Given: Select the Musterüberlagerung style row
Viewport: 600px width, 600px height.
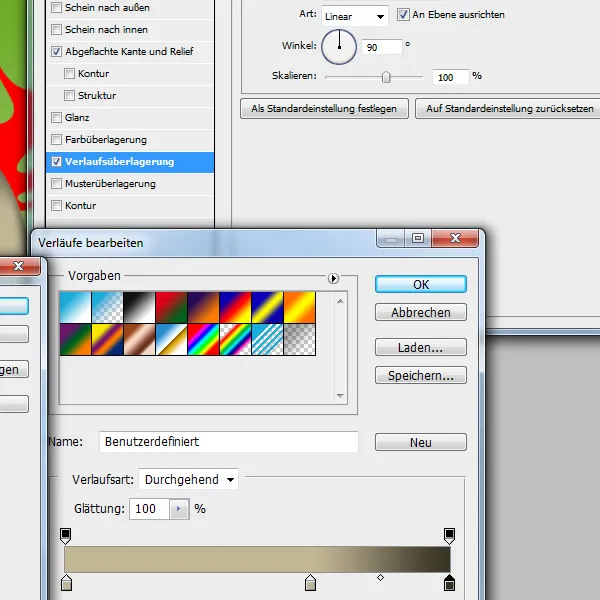Looking at the screenshot, I should (x=130, y=184).
